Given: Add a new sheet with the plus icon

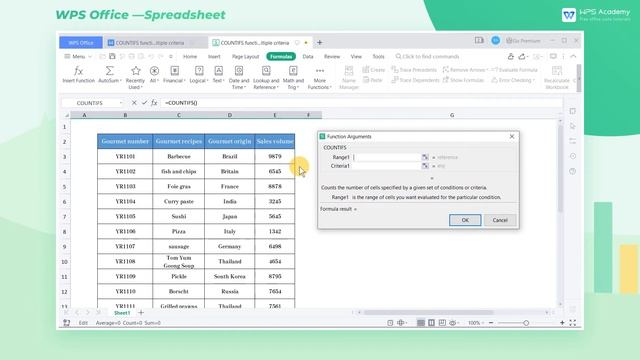Looking at the screenshot, I should pyautogui.click(x=141, y=313).
